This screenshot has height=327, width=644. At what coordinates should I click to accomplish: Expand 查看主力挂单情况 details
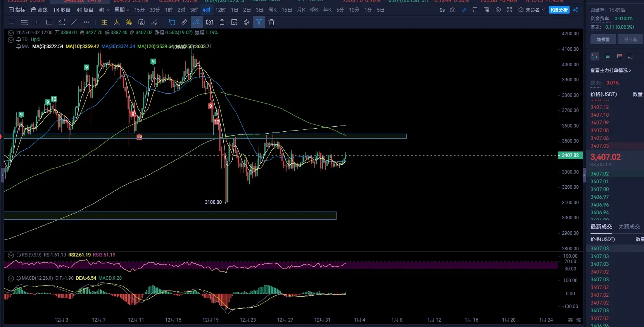pyautogui.click(x=611, y=71)
